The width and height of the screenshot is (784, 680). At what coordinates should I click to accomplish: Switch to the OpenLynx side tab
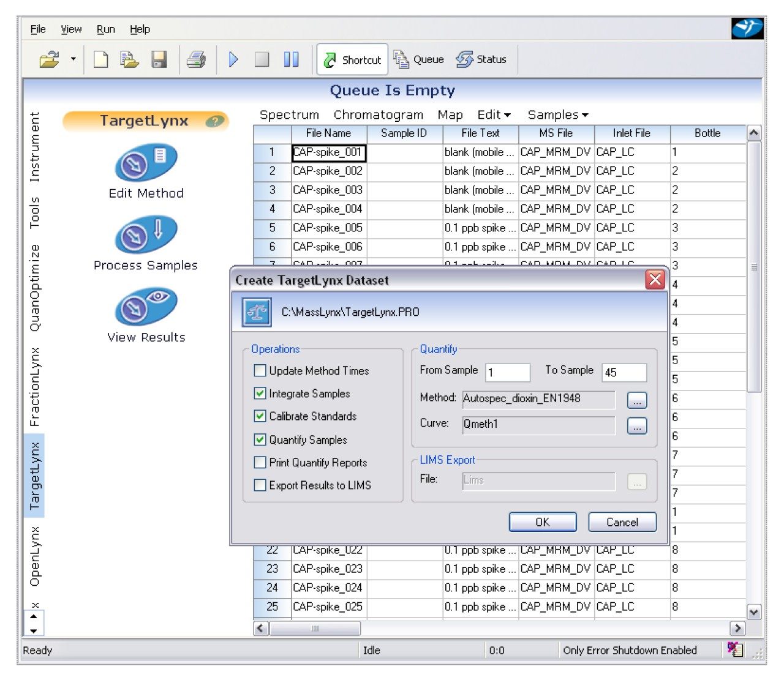[x=34, y=556]
